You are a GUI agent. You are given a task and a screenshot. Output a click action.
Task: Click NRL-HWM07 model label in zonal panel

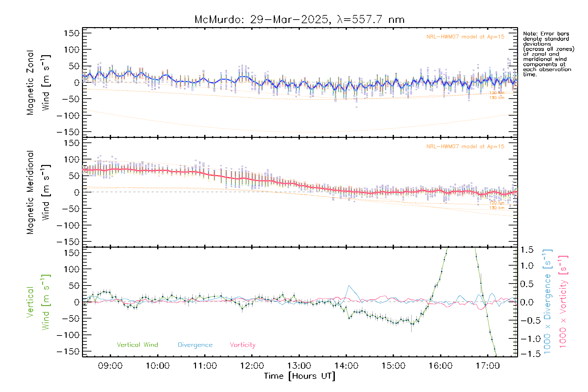coord(465,37)
